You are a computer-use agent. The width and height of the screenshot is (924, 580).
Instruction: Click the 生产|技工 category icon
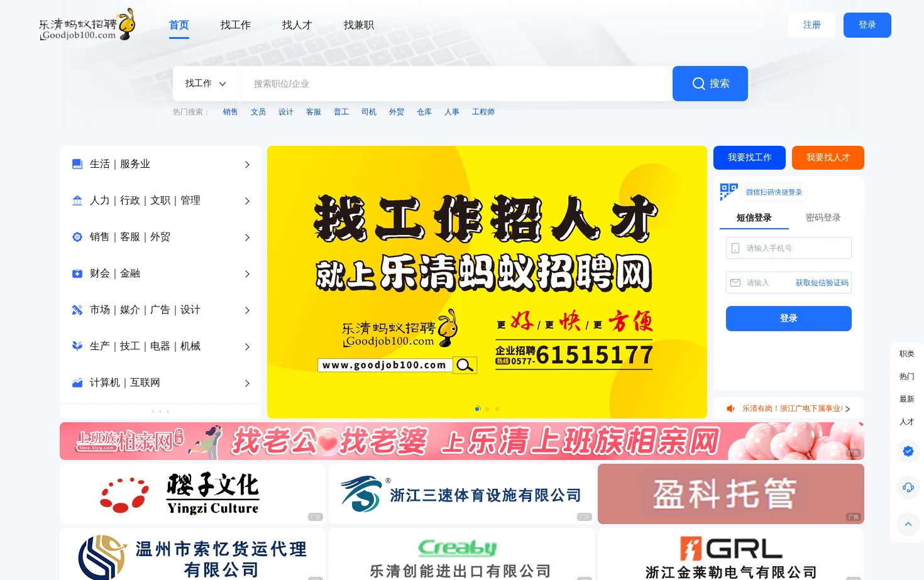click(x=77, y=346)
